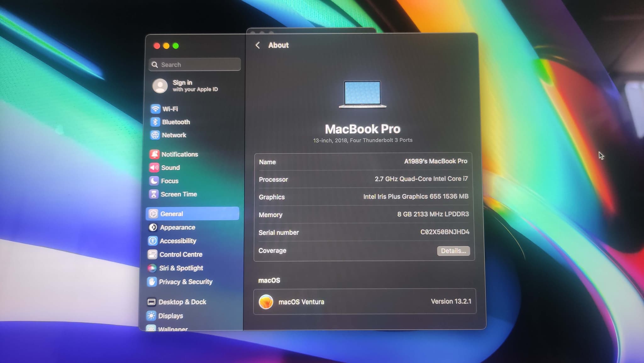Select the Bluetooth sidebar label
This screenshot has height=363, width=644.
pyautogui.click(x=176, y=122)
